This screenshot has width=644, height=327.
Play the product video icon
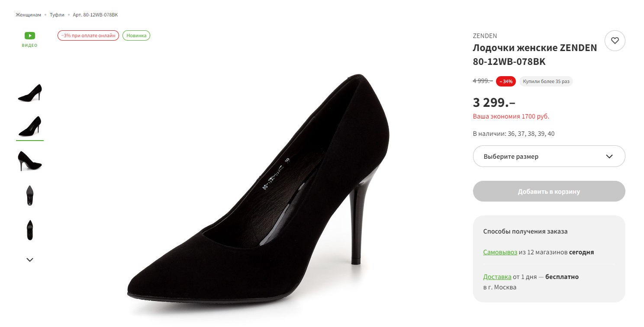click(30, 36)
